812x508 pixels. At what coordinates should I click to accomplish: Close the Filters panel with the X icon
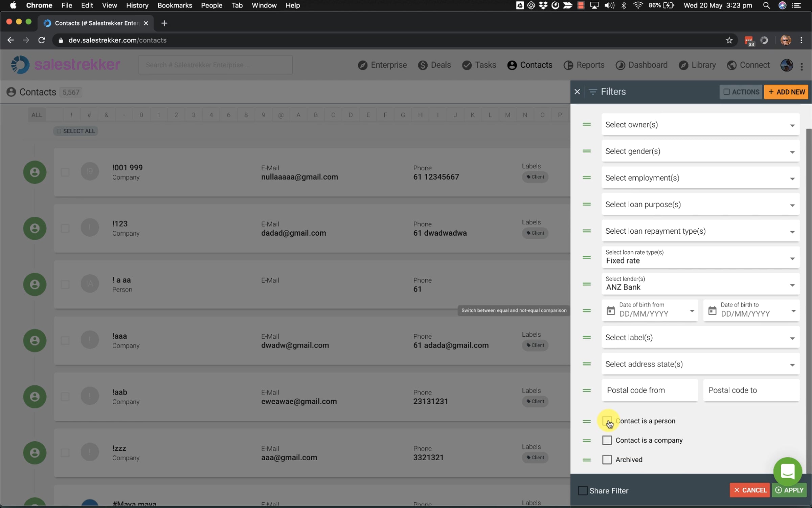(577, 92)
